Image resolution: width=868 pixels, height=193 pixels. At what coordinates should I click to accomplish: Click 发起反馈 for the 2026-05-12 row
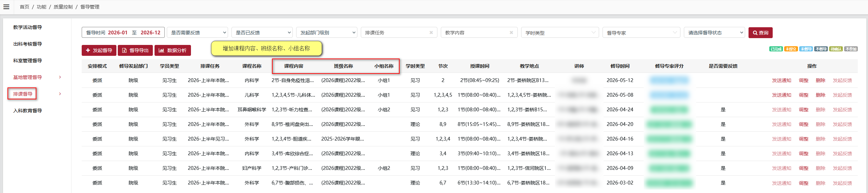pos(842,80)
